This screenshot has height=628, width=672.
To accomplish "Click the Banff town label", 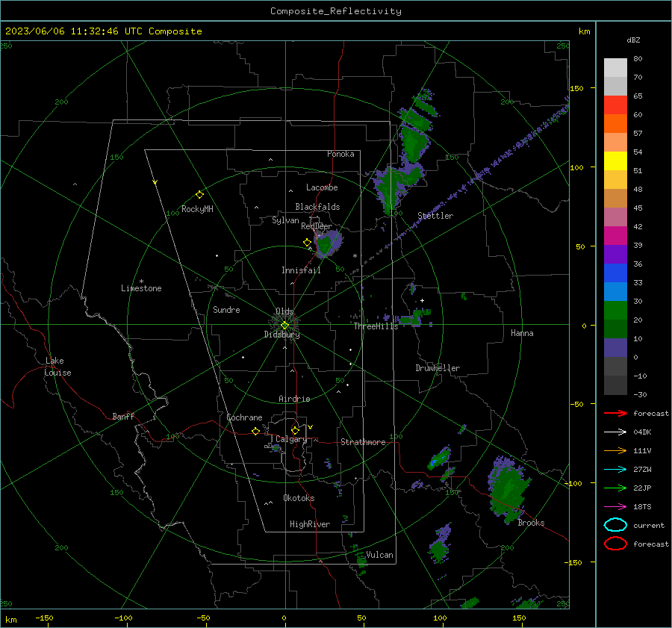I will click(x=123, y=416).
